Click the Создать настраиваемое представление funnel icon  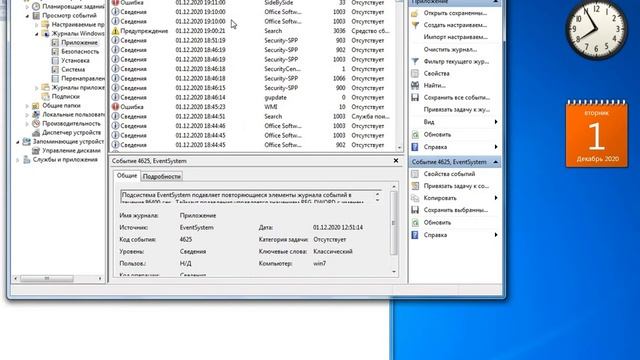coord(415,25)
